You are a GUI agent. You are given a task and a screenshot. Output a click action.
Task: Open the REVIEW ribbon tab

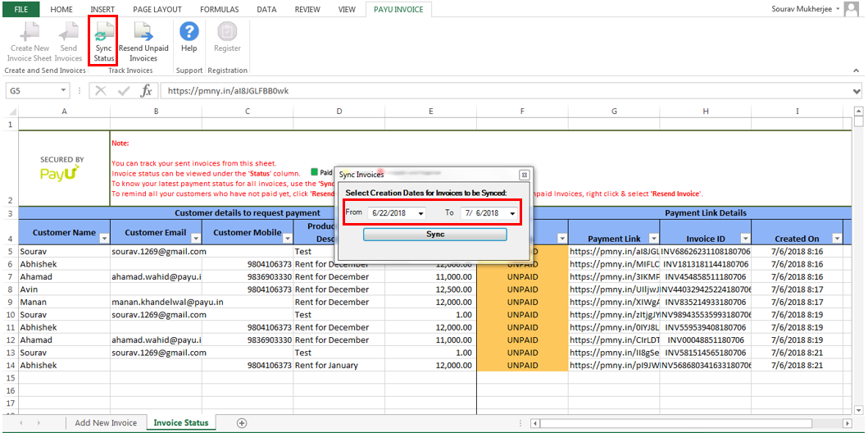307,9
